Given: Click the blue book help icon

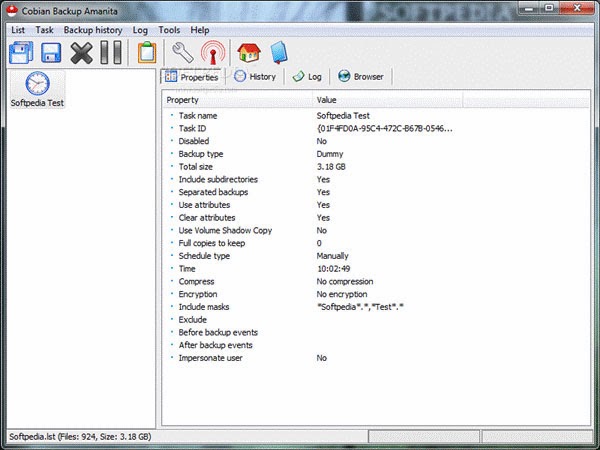Looking at the screenshot, I should pos(279,52).
